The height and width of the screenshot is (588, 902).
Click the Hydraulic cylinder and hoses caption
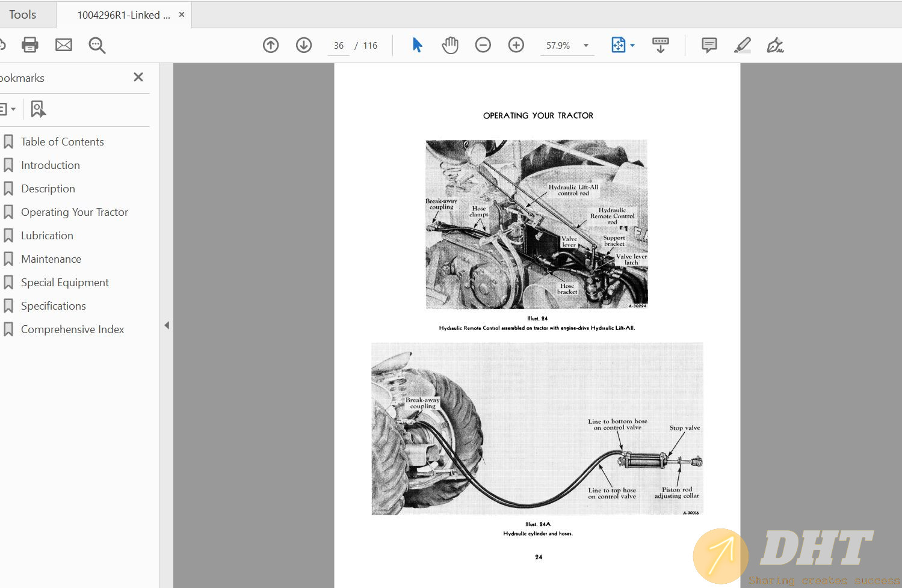538,533
